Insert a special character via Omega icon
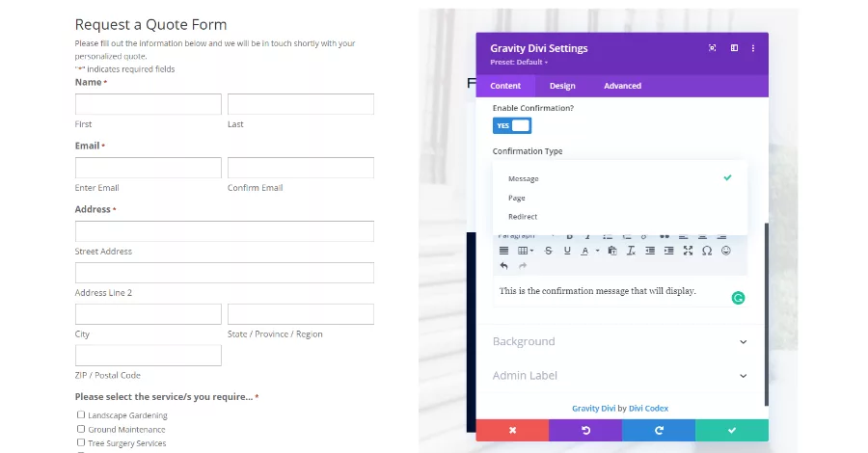 707,251
